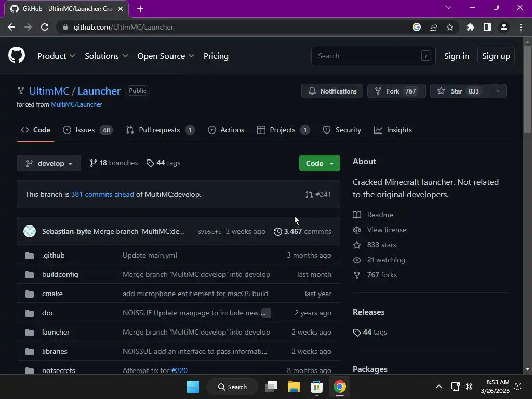Screen dimensions: 532x399
Task: View the 18 branches link
Action: pyautogui.click(x=114, y=163)
